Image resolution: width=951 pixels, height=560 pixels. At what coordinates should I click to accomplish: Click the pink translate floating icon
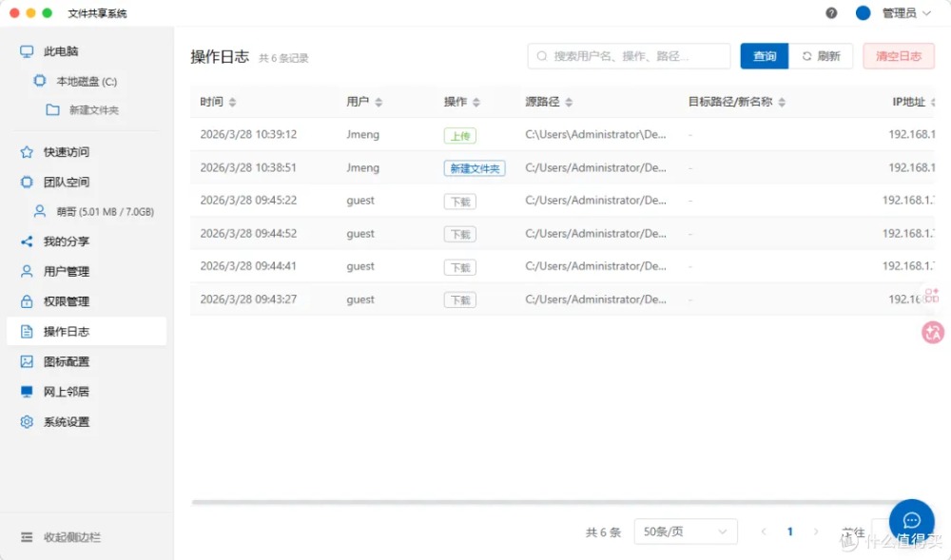click(x=933, y=332)
